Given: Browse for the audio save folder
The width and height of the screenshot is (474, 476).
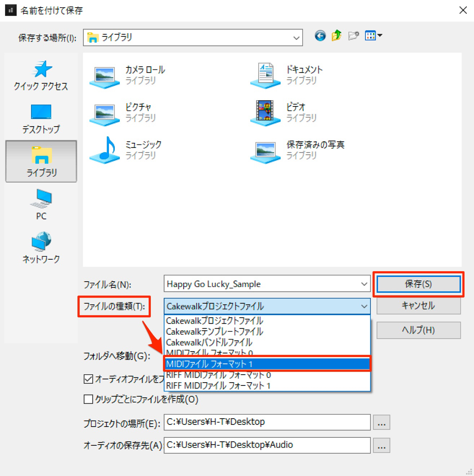Looking at the screenshot, I should point(381,445).
